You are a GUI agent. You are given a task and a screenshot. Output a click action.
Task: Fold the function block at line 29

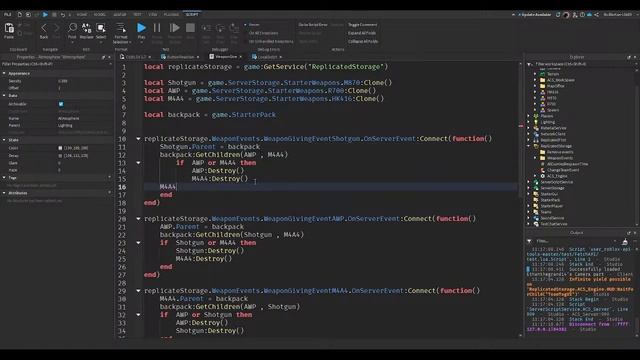click(138, 291)
